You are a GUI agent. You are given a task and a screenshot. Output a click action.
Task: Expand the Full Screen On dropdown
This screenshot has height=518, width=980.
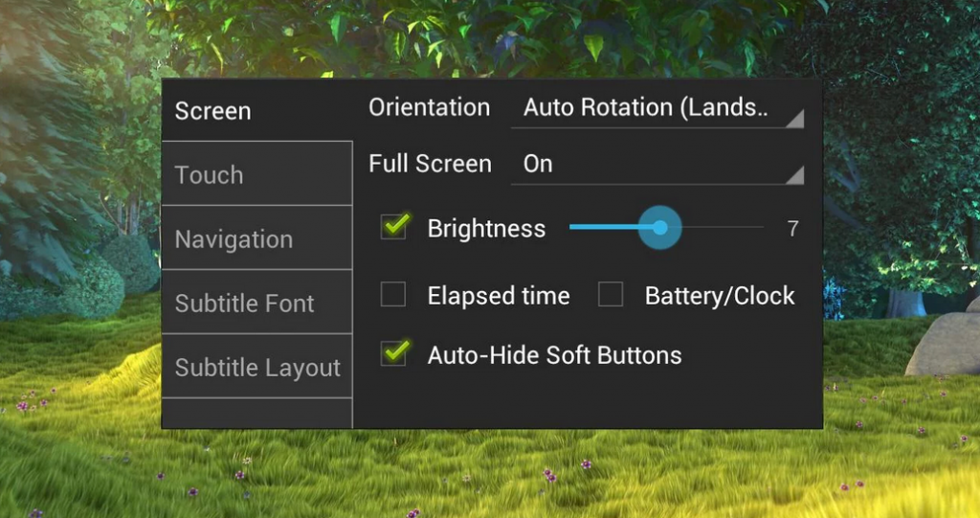coord(657,164)
